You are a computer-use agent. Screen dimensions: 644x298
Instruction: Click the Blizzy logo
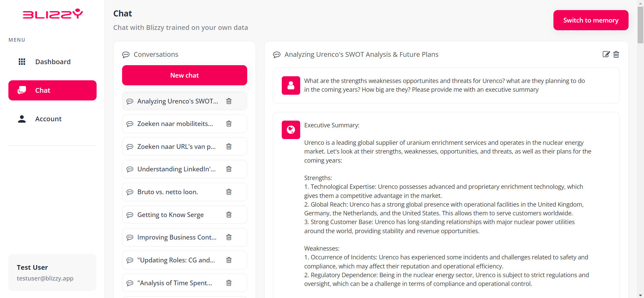53,14
